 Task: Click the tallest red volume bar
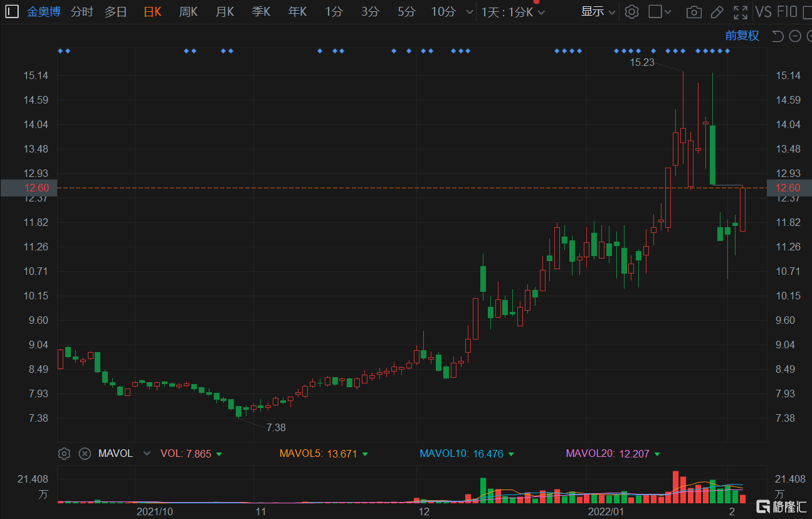[676, 487]
